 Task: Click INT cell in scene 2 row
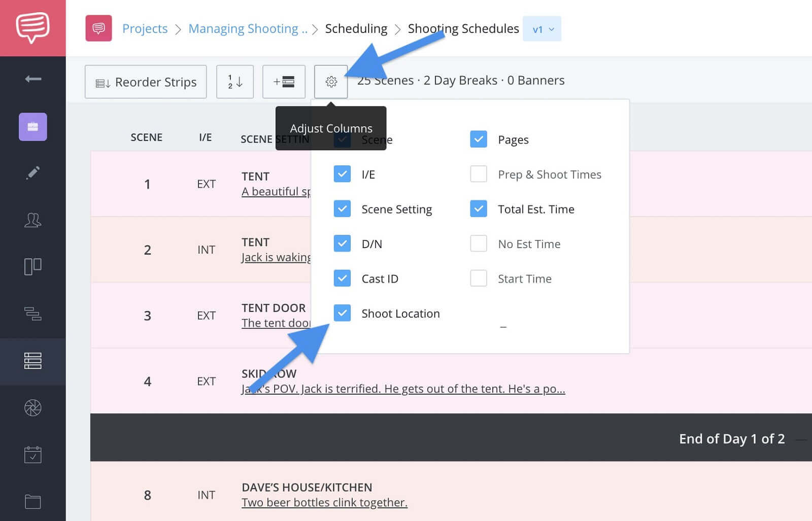click(x=207, y=250)
